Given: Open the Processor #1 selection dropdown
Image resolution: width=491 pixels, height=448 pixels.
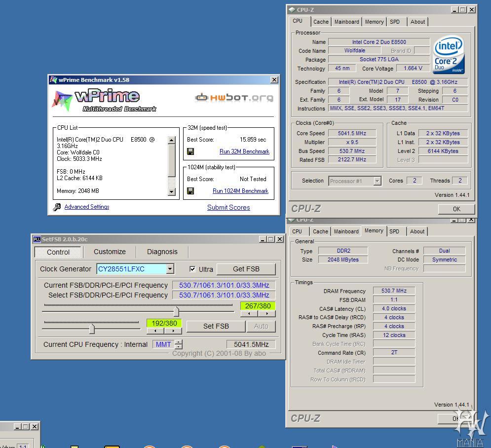Looking at the screenshot, I should pos(378,181).
